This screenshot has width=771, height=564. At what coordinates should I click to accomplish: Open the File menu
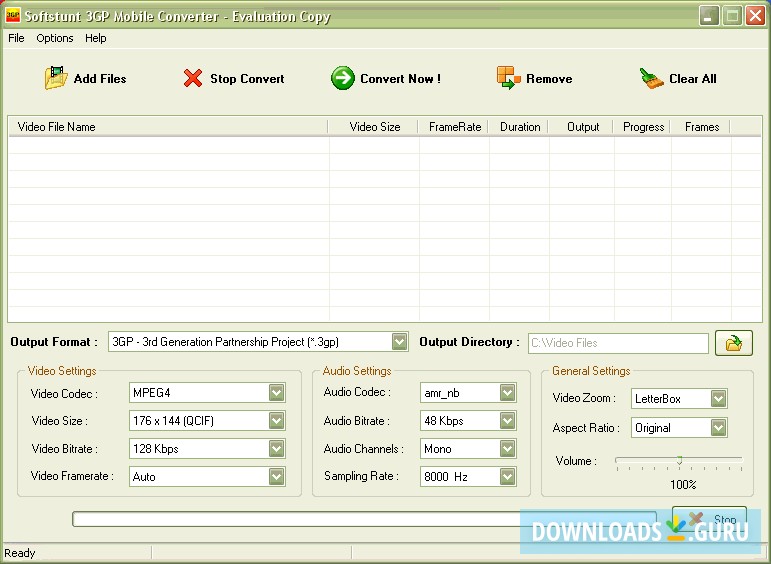pos(16,38)
